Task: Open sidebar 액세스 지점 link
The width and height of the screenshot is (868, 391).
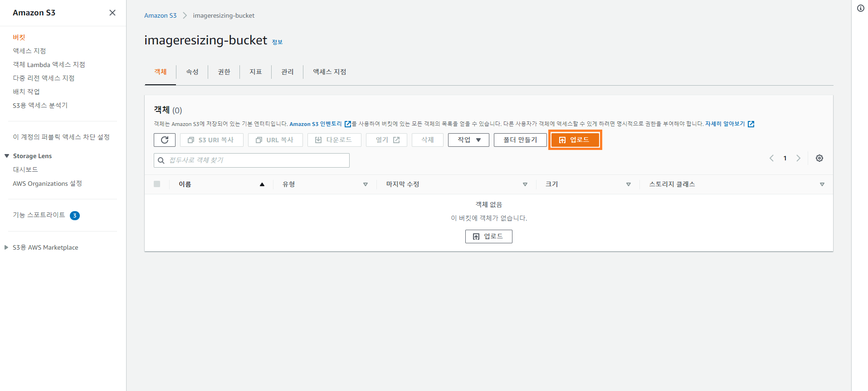Action: [x=29, y=51]
